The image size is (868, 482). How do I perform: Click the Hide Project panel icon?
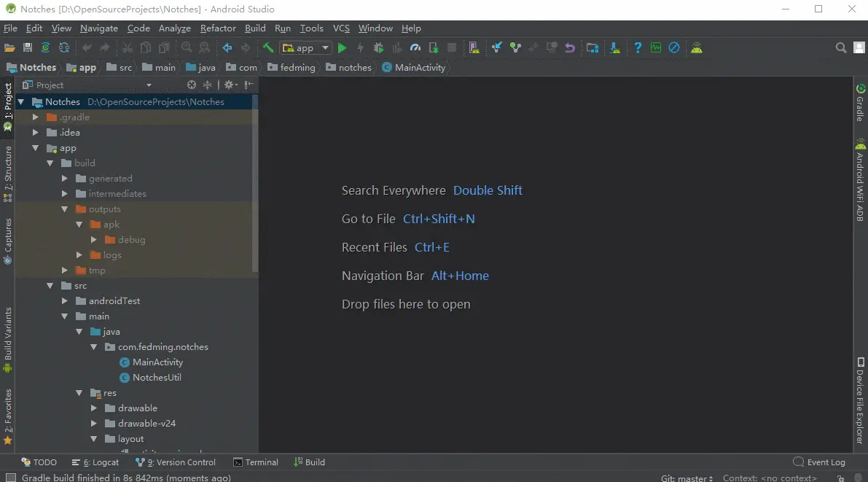249,85
